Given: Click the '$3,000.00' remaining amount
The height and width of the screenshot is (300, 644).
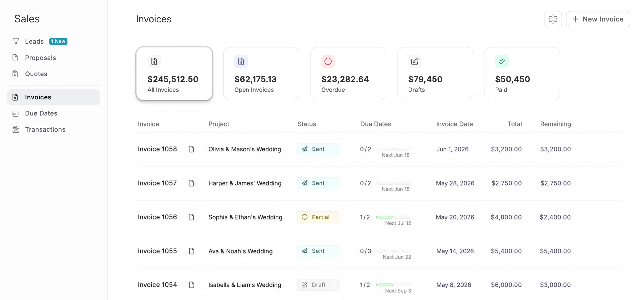Looking at the screenshot, I should pyautogui.click(x=555, y=285).
